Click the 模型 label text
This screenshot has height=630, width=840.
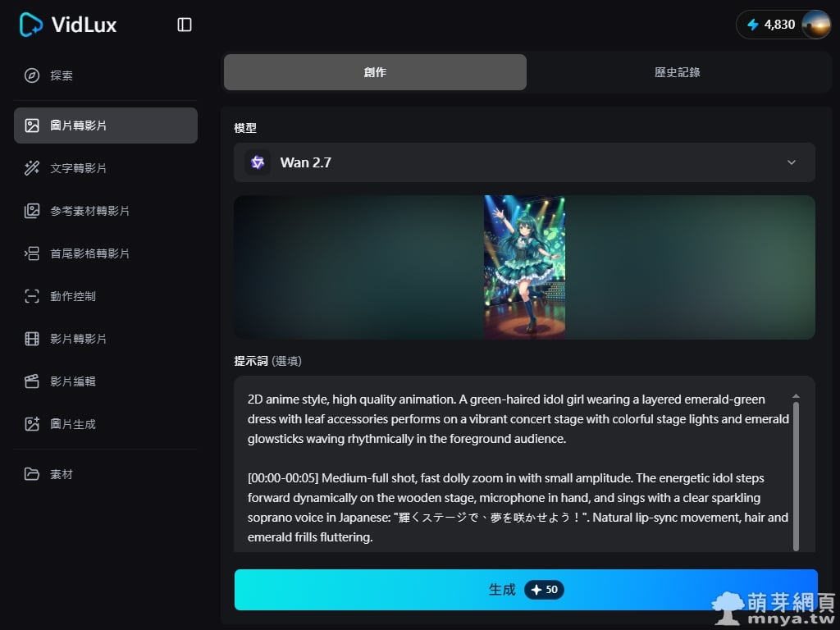coord(245,128)
